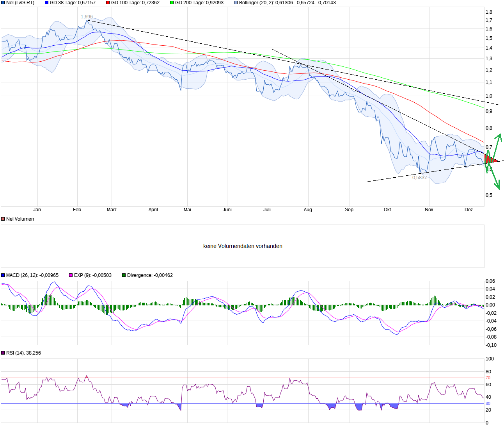Click the red Nel Volumen legend swatch
This screenshot has height=428, width=504.
[3, 219]
